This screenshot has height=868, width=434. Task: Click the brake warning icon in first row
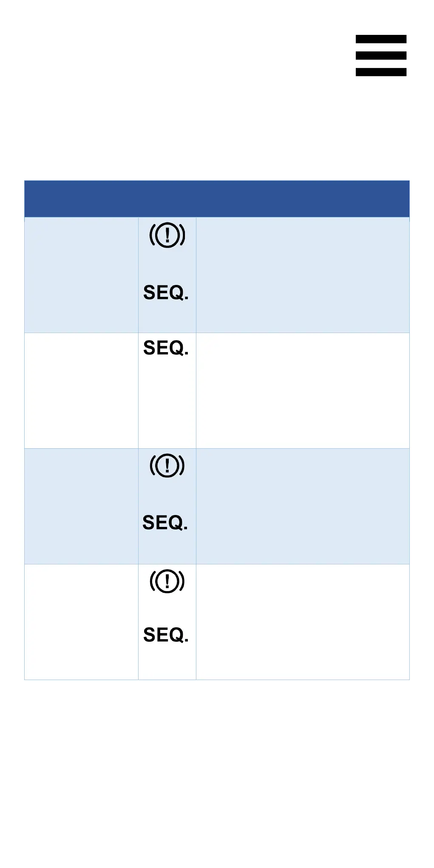167,235
